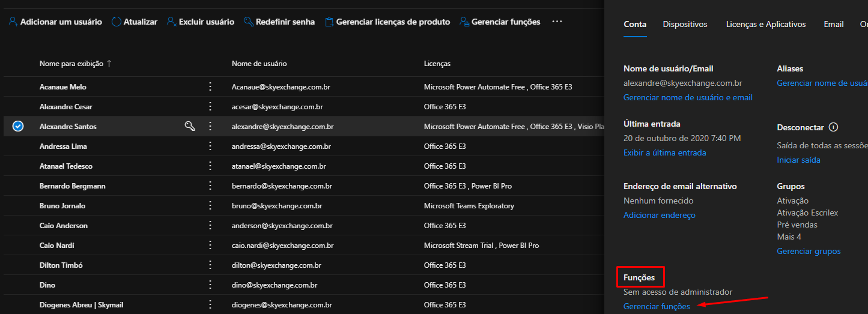Click the Adicionar um usuário toolbar button

(55, 22)
